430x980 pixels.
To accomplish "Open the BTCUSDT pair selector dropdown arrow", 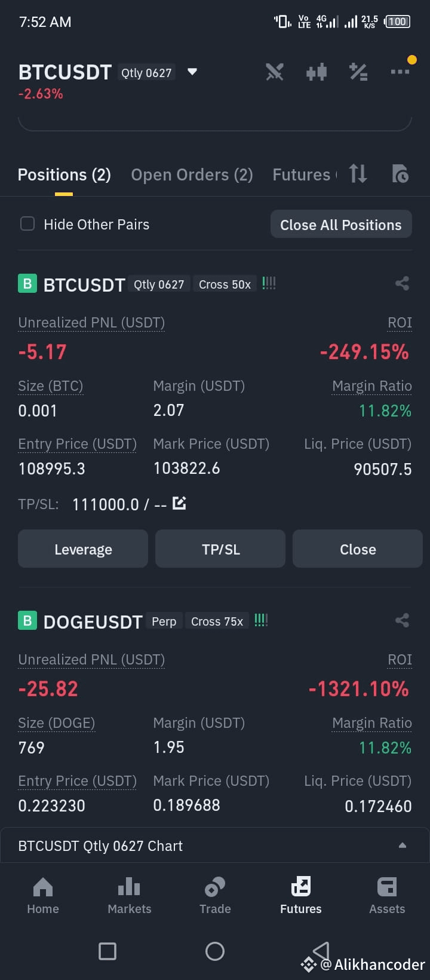I will [192, 72].
